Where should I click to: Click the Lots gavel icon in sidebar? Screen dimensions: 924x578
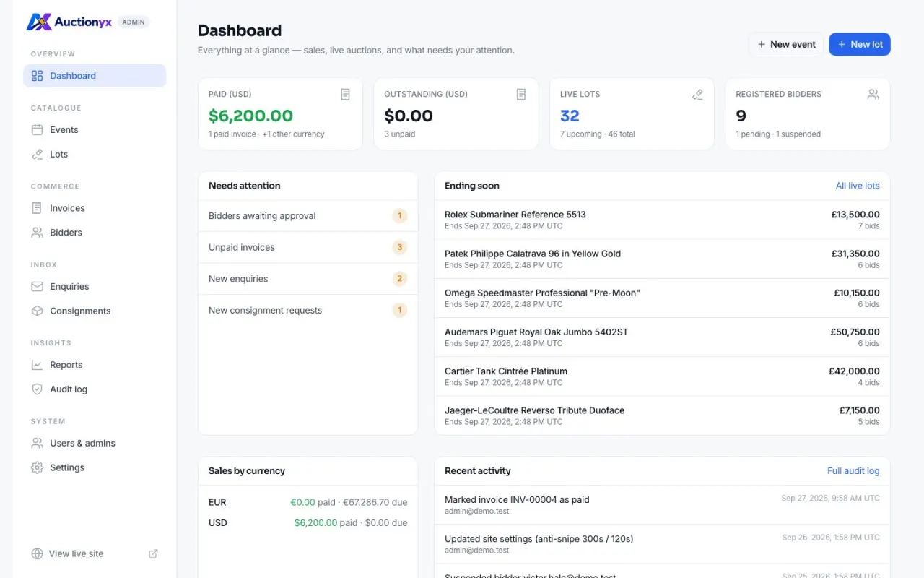tap(37, 155)
